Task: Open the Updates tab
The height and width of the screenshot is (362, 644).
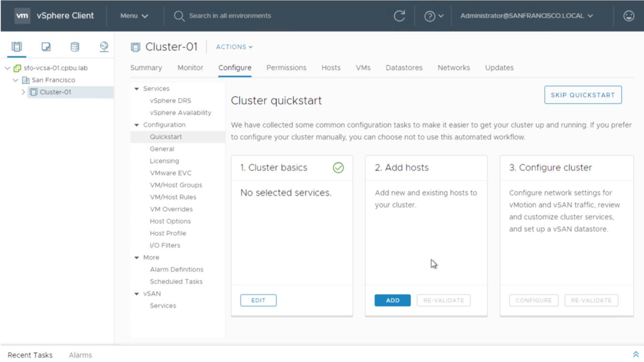Action: (x=499, y=68)
